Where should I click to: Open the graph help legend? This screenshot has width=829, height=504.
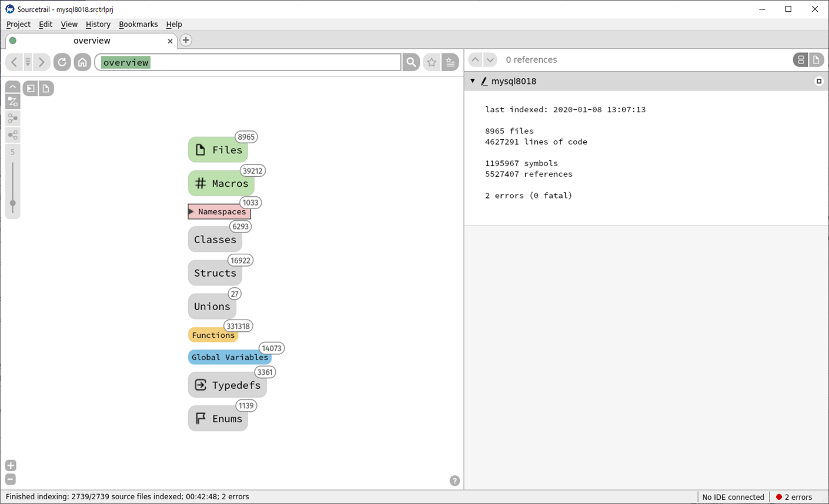[454, 481]
